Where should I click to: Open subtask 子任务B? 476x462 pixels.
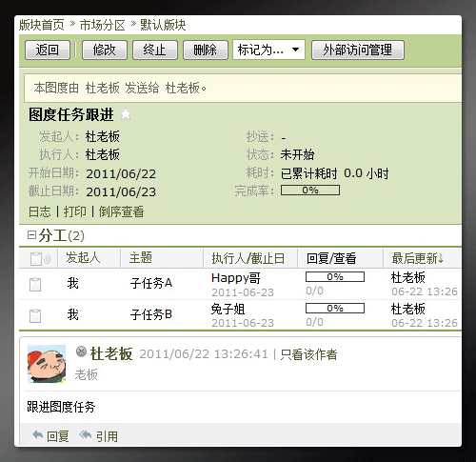(x=151, y=314)
